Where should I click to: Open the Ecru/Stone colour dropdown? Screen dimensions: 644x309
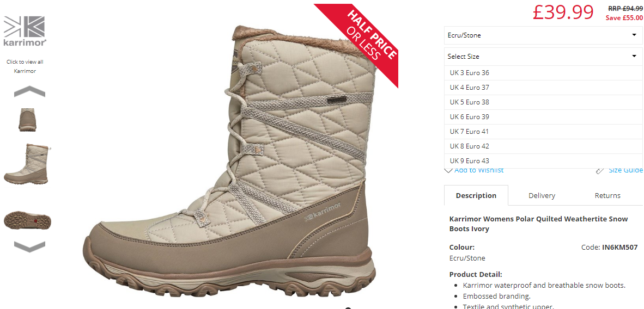[x=543, y=35]
